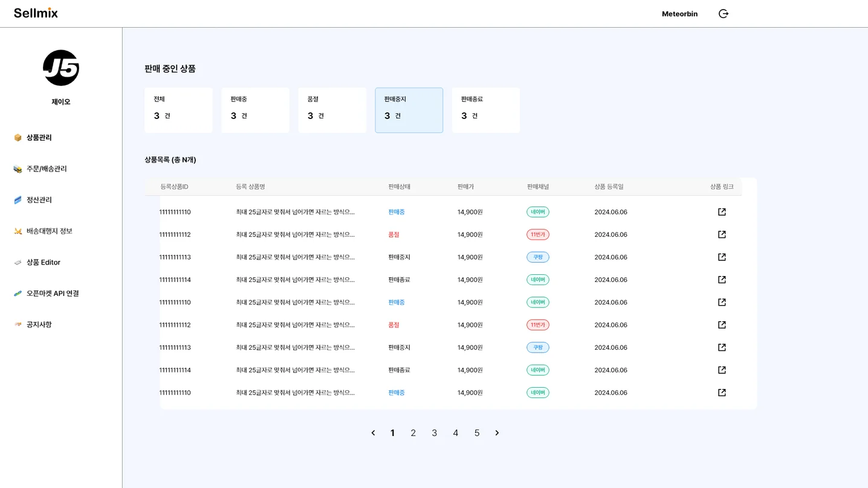Select the 품절 summary card
Viewport: 868px width, 488px height.
pos(332,110)
